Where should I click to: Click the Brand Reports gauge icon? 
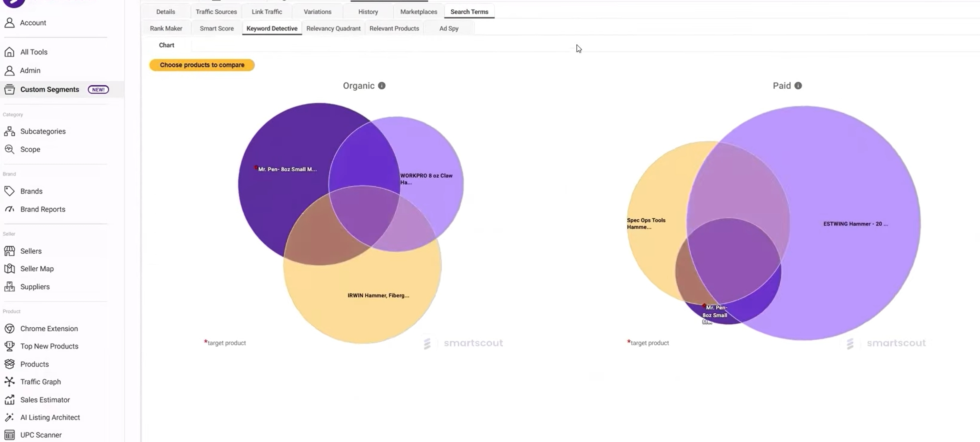[9, 209]
